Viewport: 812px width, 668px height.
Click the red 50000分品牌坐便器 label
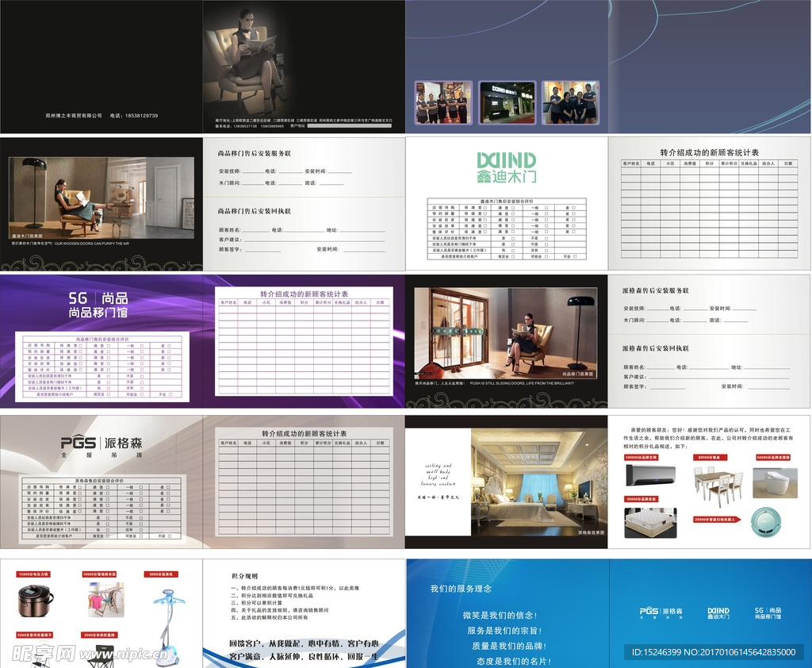pyautogui.click(x=773, y=458)
